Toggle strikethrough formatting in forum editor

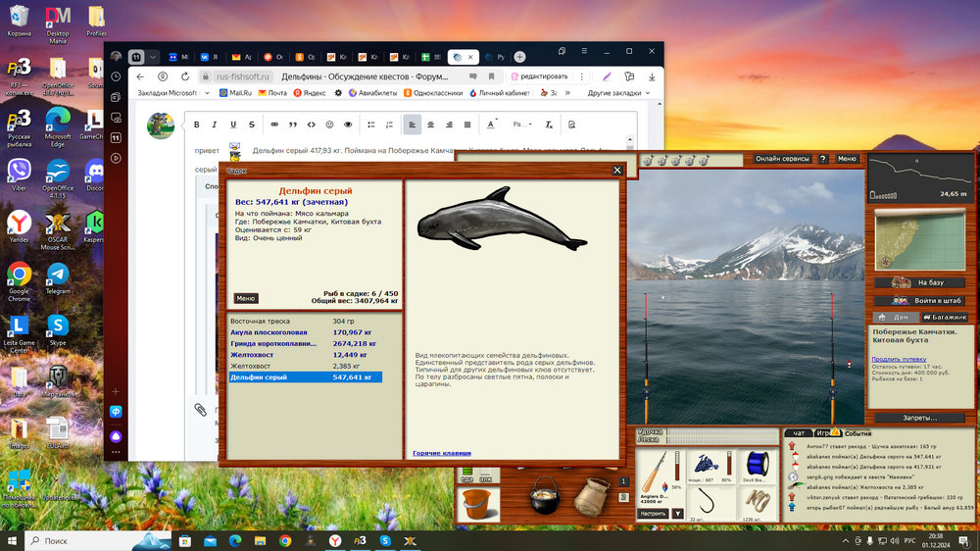(252, 125)
